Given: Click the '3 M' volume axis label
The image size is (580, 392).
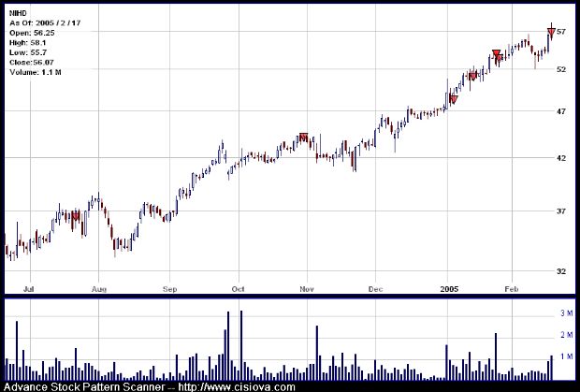Looking at the screenshot, I should click(x=566, y=313).
